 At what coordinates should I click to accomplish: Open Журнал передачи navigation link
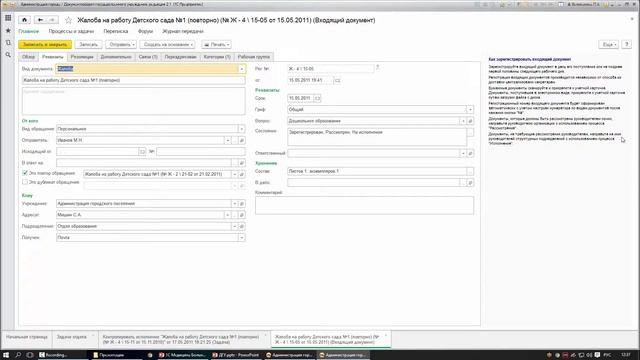[183, 31]
